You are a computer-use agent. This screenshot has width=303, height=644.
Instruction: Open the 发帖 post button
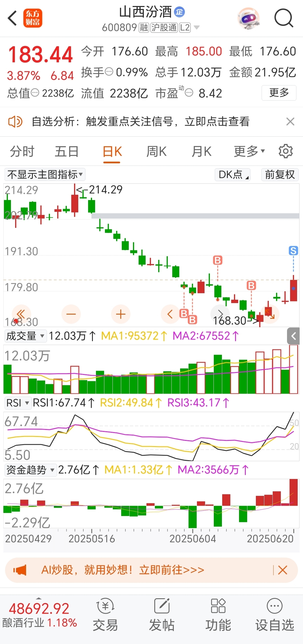[x=162, y=615]
